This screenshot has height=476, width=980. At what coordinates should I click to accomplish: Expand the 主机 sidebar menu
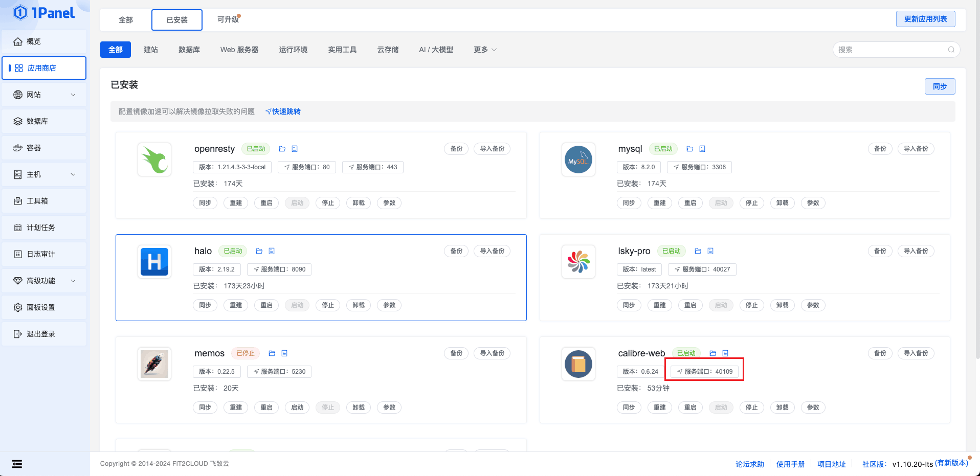tap(44, 174)
